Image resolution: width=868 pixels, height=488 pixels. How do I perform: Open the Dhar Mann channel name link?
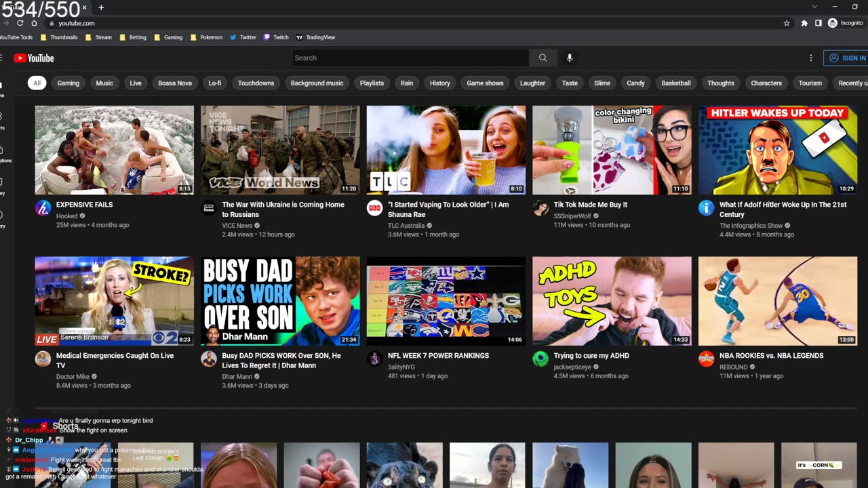click(237, 377)
